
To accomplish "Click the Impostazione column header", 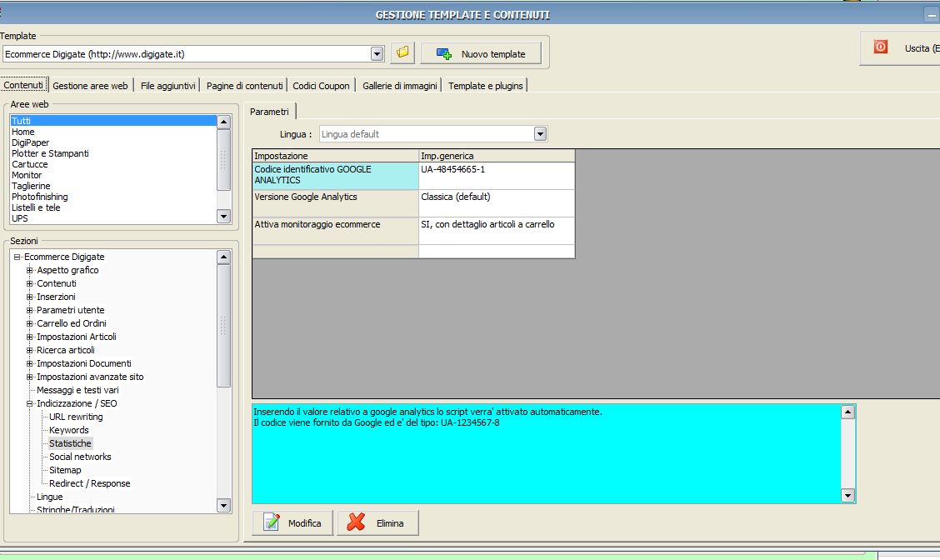I will (336, 156).
